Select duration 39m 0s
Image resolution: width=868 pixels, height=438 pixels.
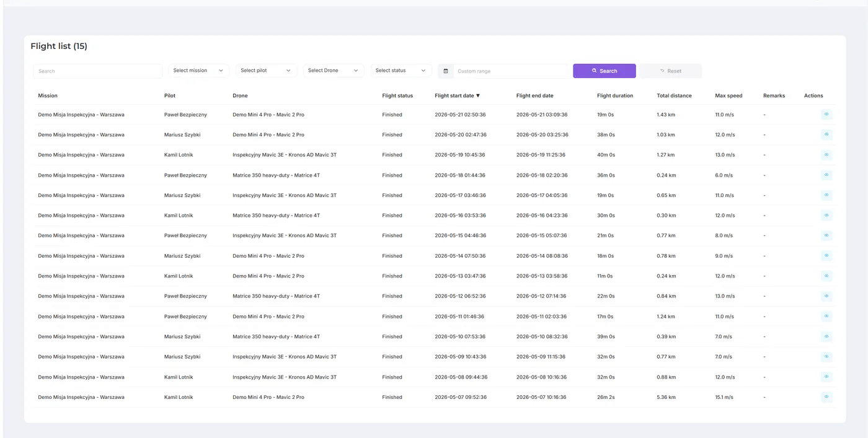click(606, 336)
